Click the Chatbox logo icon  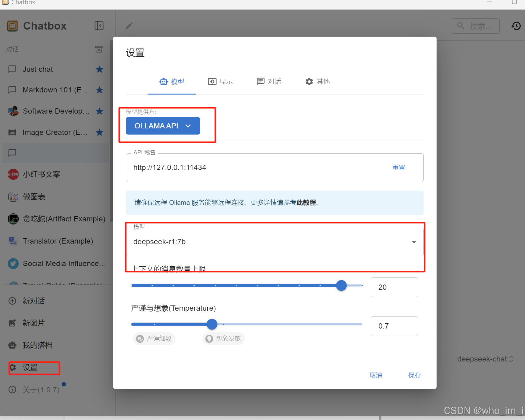point(12,26)
